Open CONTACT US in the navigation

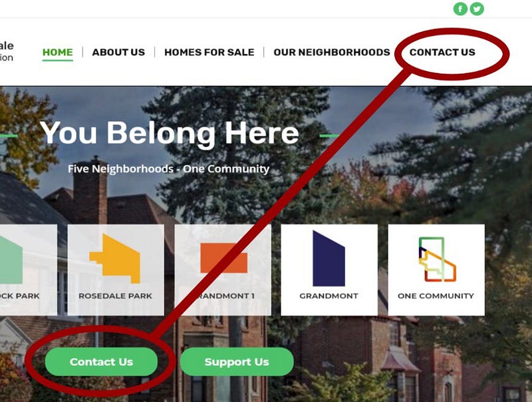coord(442,53)
